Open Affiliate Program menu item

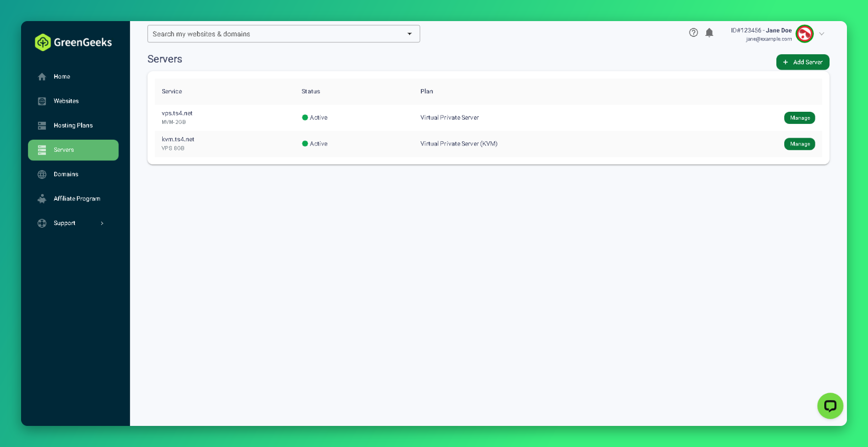[73, 199]
